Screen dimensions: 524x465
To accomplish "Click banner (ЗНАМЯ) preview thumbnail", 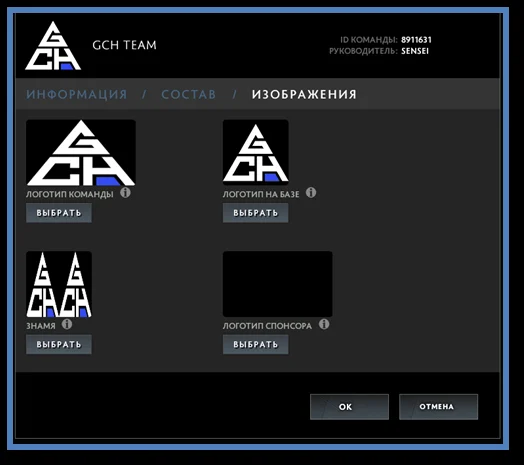I will click(x=59, y=284).
